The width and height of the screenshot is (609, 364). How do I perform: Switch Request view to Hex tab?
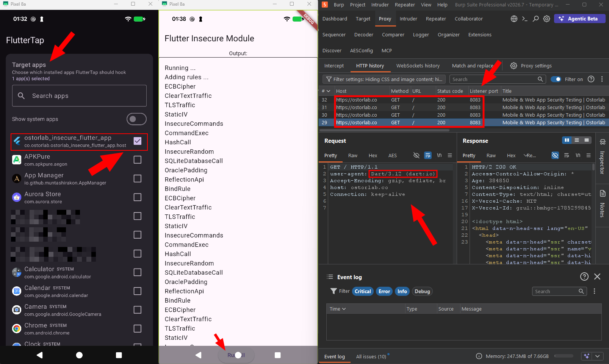(373, 155)
